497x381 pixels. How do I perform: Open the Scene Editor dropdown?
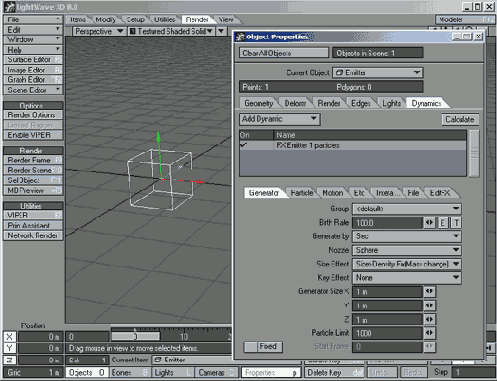33,90
